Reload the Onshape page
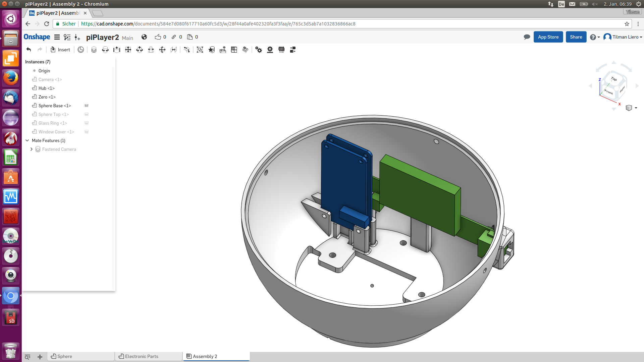 pos(47,24)
